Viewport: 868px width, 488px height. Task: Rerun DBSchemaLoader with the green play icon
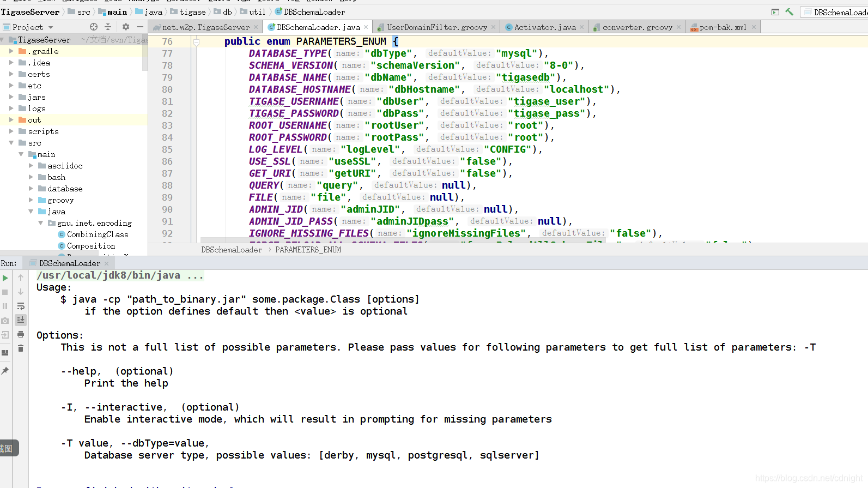[x=5, y=278]
